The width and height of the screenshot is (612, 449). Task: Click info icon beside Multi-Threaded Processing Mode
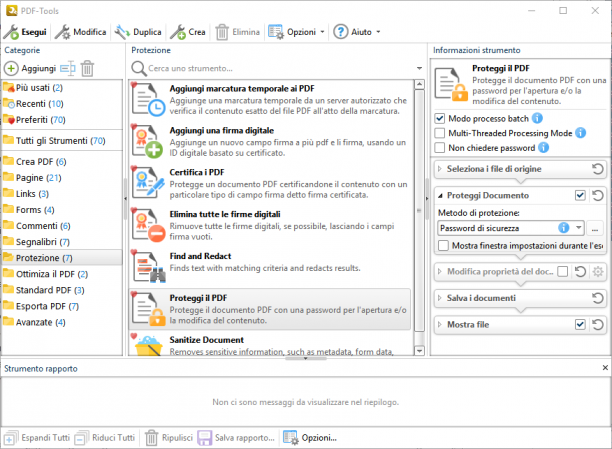tap(580, 133)
